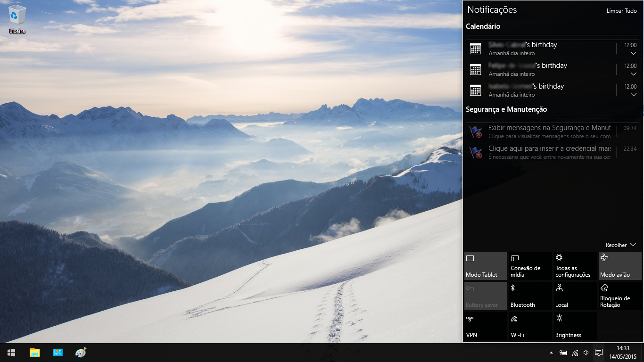Click the Lixeira recycle bin desktop icon
Screen dimensions: 644x362
[17, 19]
